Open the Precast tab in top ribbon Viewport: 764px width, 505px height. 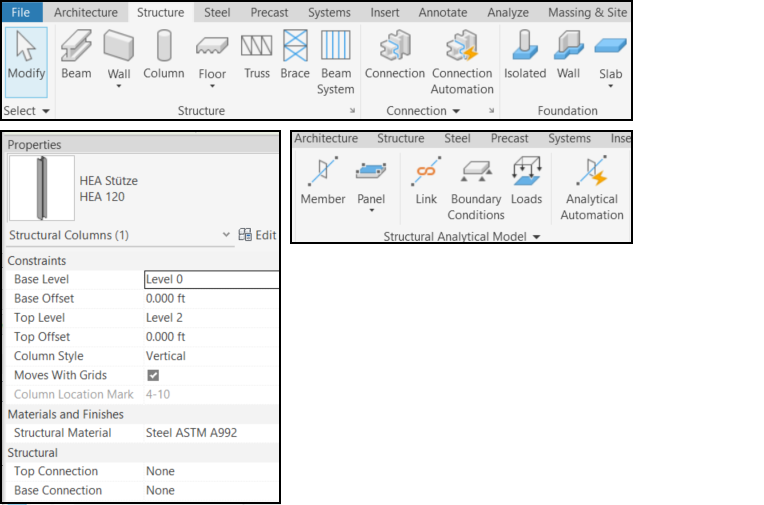point(269,12)
